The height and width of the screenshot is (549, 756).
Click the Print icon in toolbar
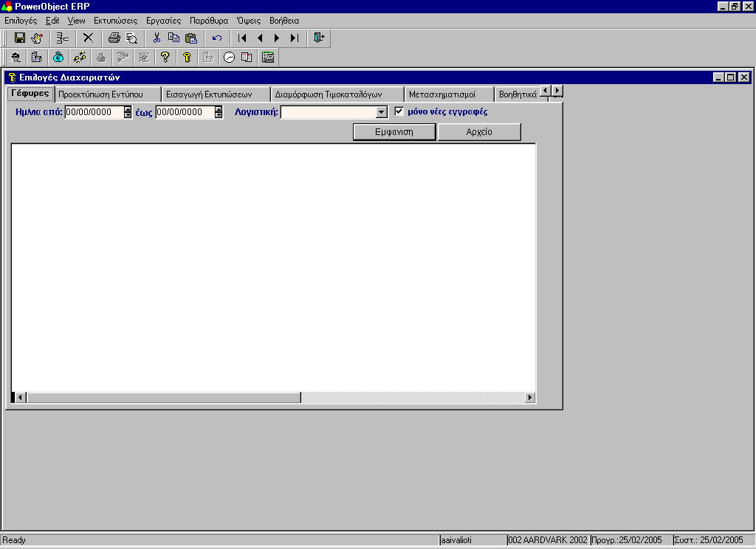114,38
